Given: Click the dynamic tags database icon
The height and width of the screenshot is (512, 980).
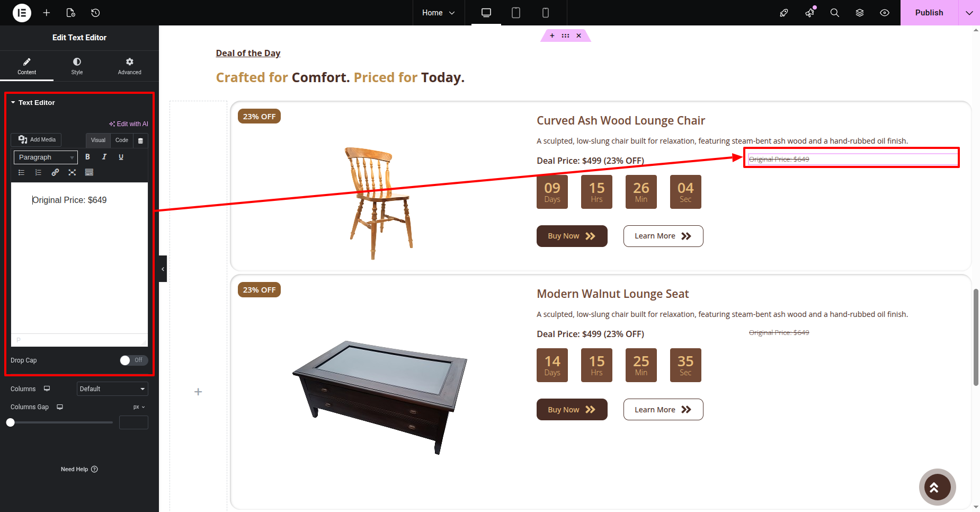Looking at the screenshot, I should [x=140, y=140].
